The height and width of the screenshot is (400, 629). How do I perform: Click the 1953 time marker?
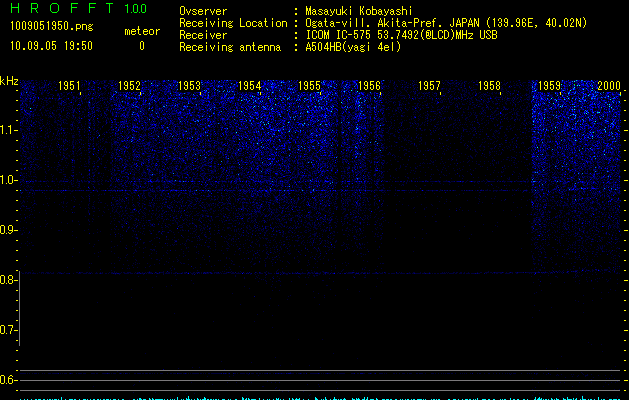189,86
